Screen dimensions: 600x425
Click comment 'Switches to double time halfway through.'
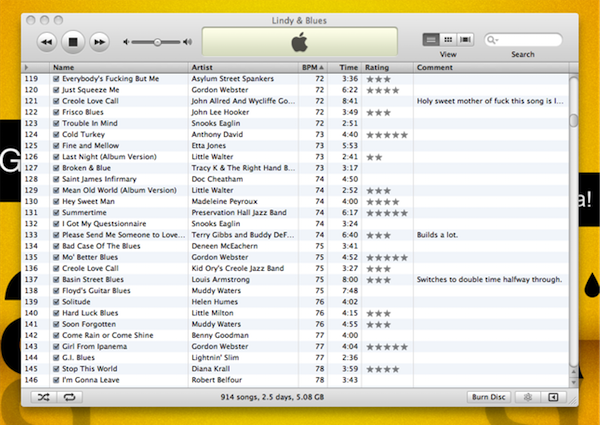489,280
